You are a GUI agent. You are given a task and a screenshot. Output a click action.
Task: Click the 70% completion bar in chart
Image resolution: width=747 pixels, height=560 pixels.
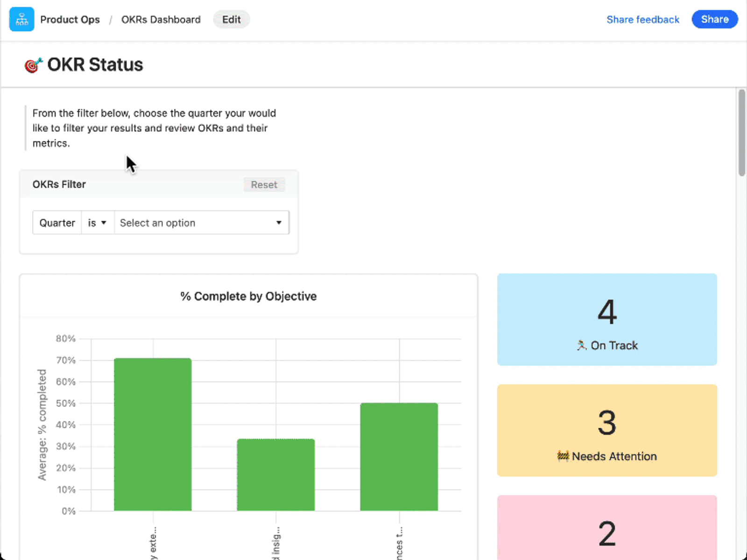pyautogui.click(x=153, y=434)
